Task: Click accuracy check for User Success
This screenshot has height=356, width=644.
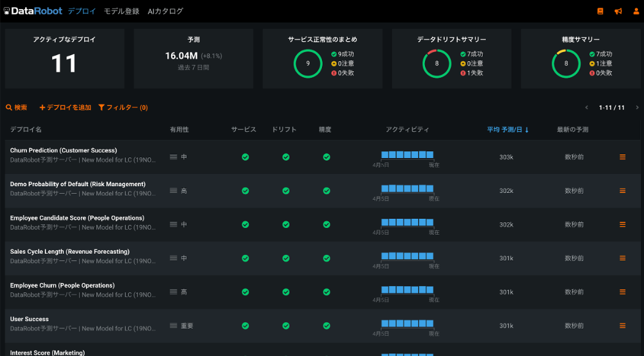Action: click(326, 325)
